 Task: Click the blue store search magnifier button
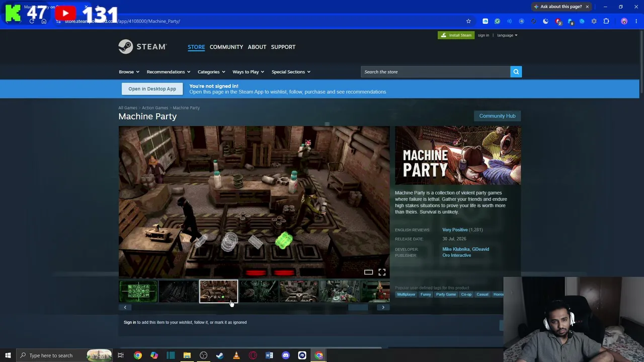pyautogui.click(x=516, y=72)
